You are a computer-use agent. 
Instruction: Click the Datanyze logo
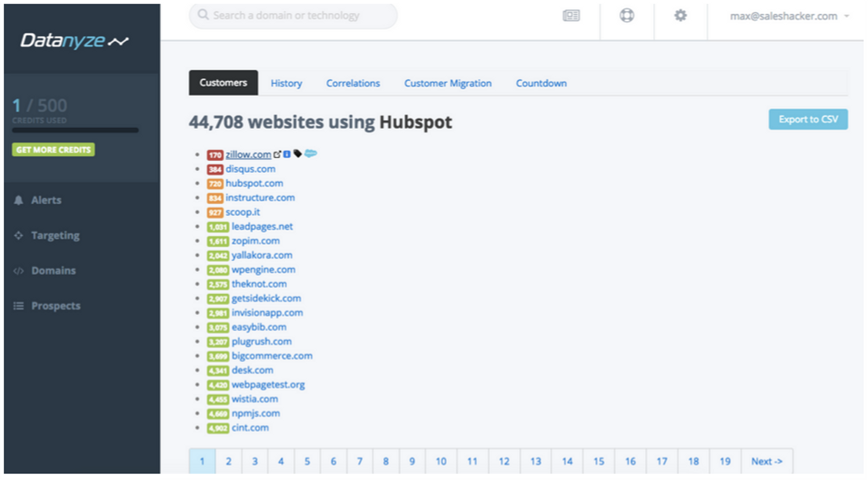coord(74,41)
